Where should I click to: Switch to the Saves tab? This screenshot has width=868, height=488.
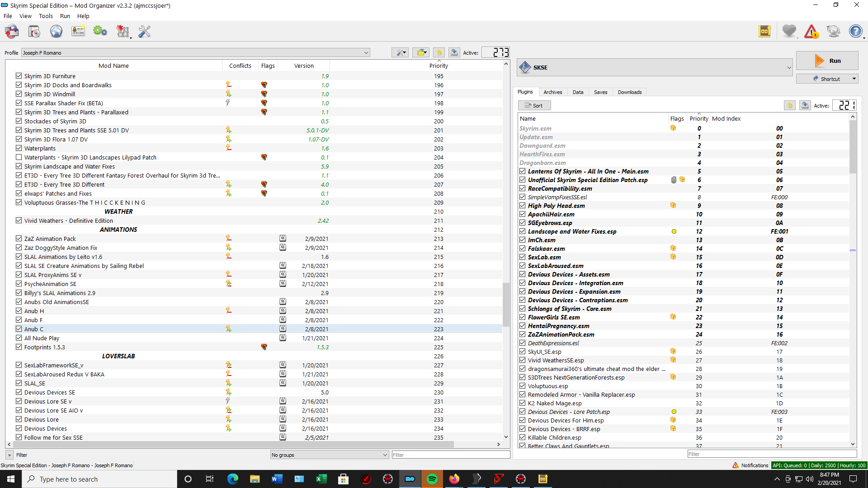click(600, 92)
